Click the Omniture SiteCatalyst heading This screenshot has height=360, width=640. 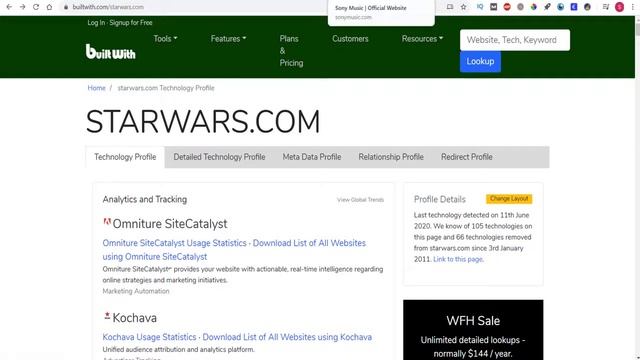(x=170, y=224)
